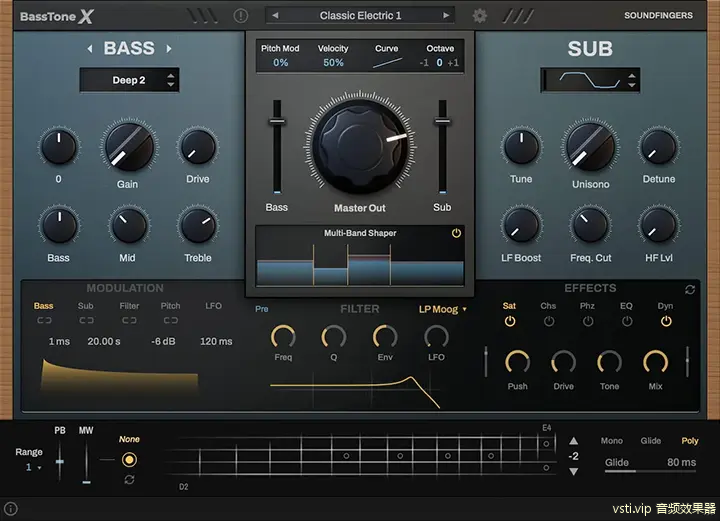Click the large Master Out knob
720x521 pixels.
[x=360, y=146]
